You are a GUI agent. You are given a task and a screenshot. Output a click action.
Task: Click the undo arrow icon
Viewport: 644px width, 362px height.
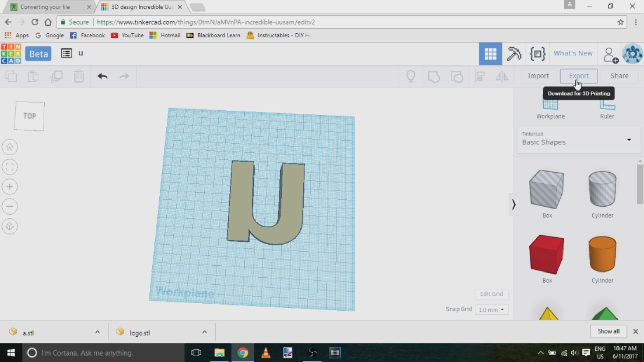(102, 76)
